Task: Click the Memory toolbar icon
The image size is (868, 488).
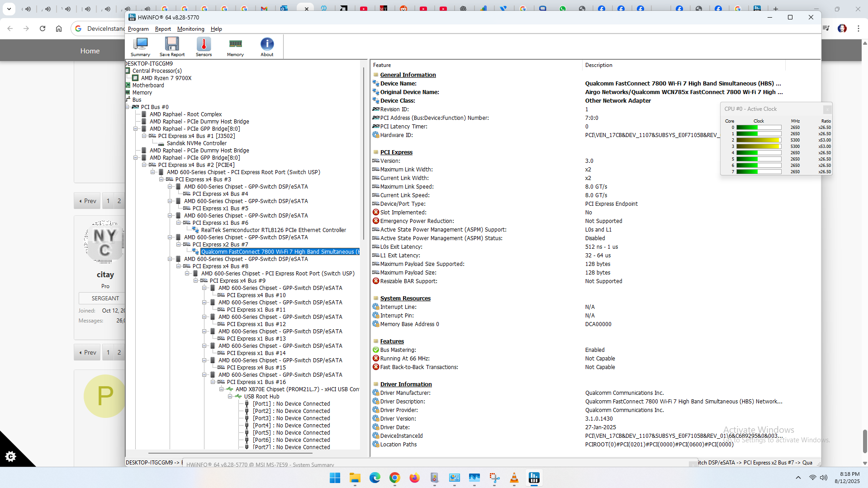Action: [x=235, y=47]
